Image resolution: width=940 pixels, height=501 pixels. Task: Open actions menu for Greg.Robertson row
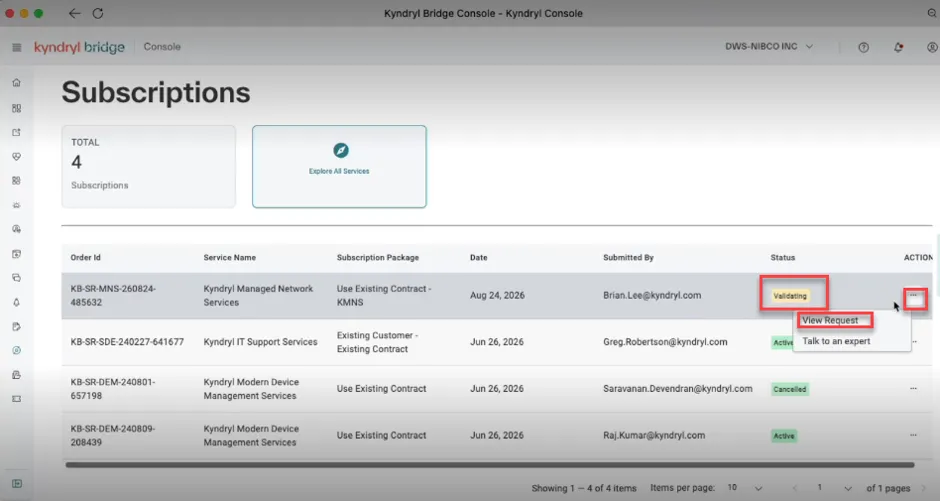point(915,342)
